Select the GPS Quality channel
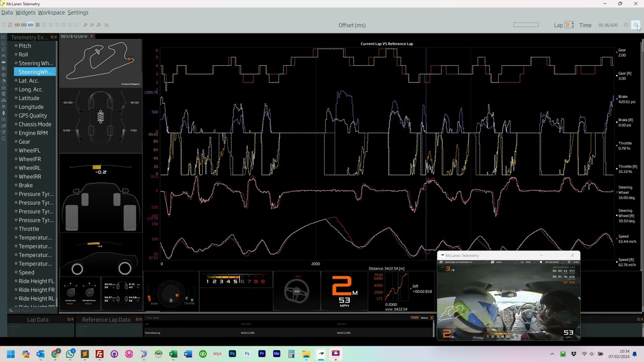Image resolution: width=644 pixels, height=362 pixels. coord(33,116)
